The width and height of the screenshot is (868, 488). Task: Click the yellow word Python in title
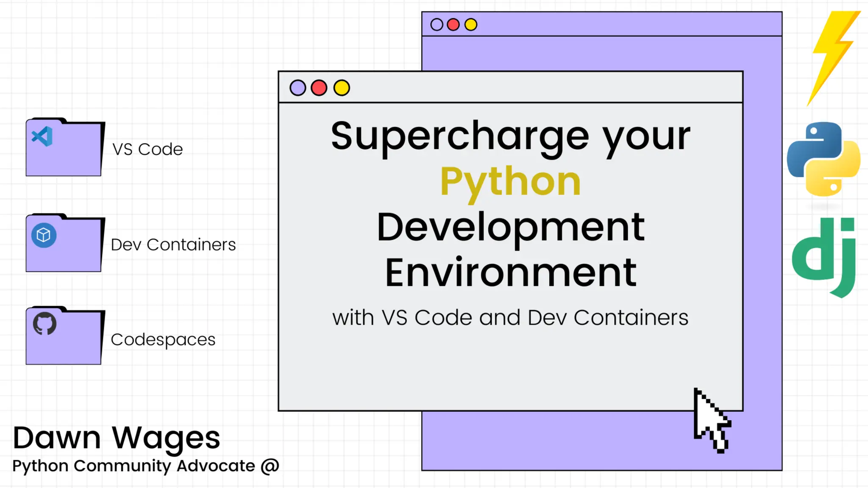coord(510,182)
